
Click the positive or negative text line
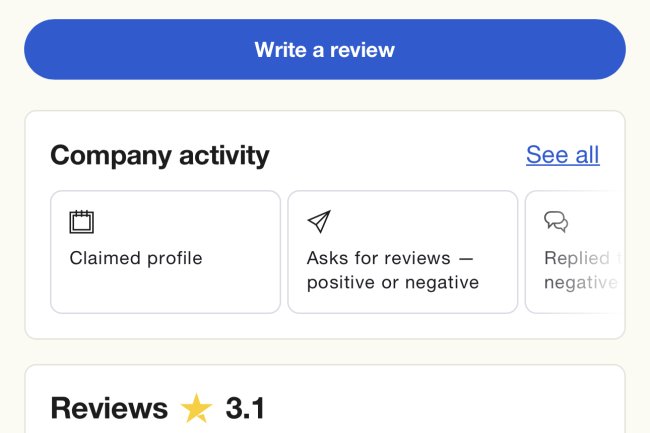(392, 282)
